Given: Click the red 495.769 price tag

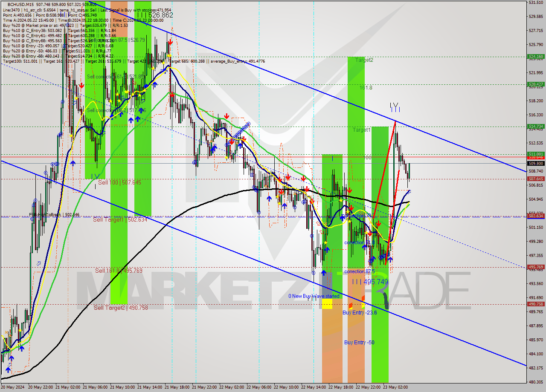Looking at the screenshot, I should pos(536,267).
